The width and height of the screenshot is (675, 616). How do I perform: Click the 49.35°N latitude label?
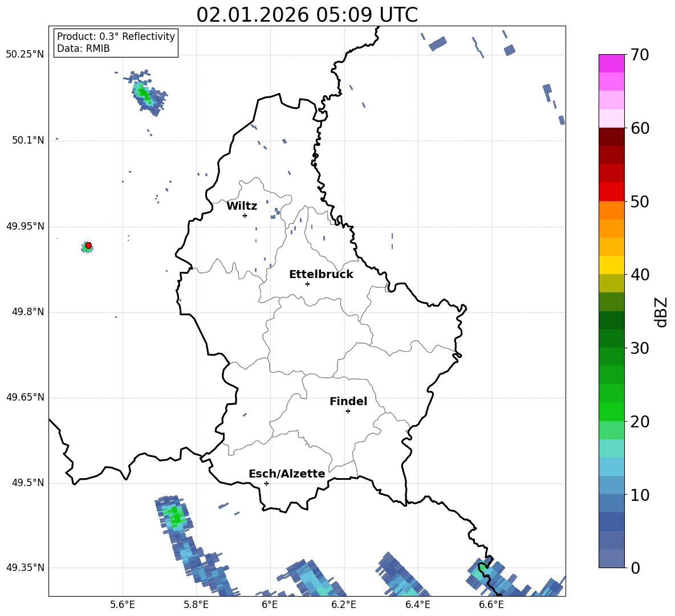(25, 568)
